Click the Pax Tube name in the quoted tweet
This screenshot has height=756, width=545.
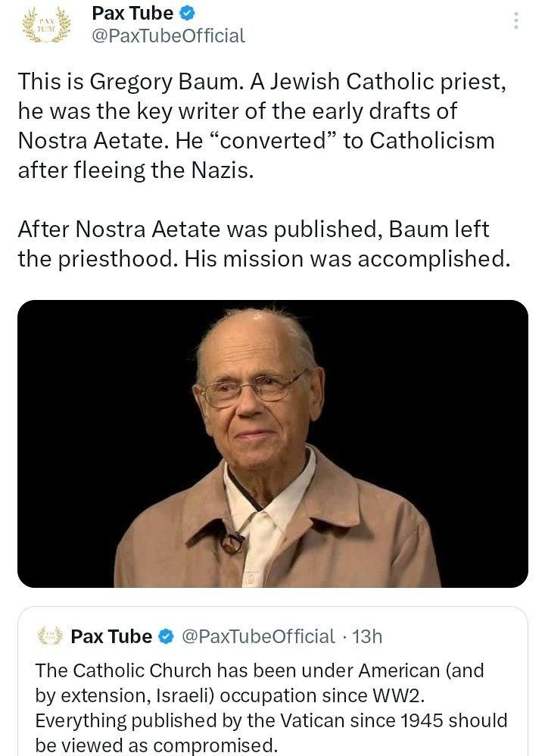point(111,637)
